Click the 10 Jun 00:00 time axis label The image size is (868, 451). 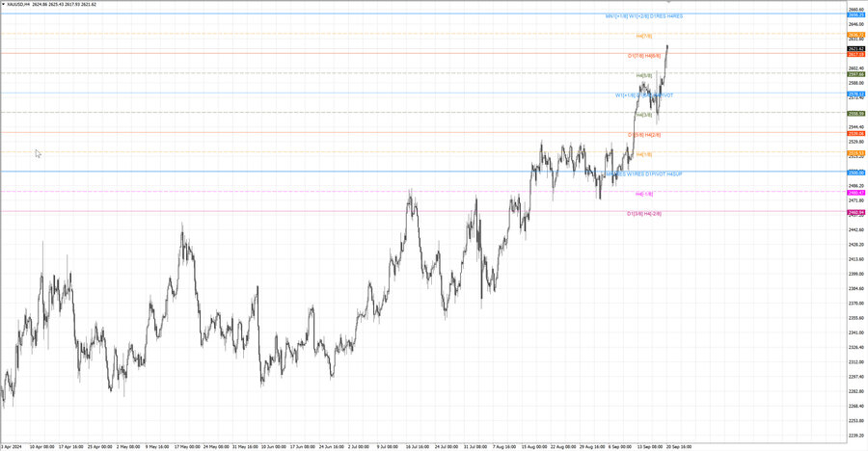coord(274,446)
